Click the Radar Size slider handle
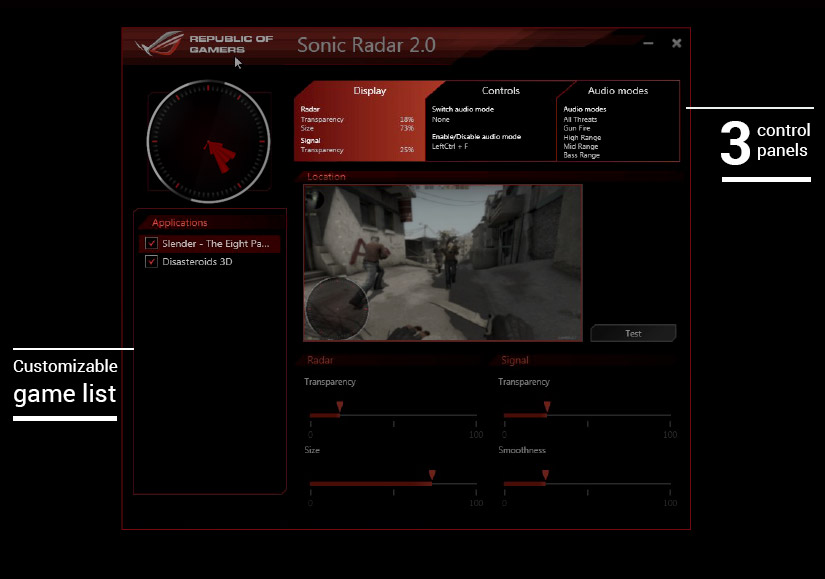The image size is (825, 579). 432,475
